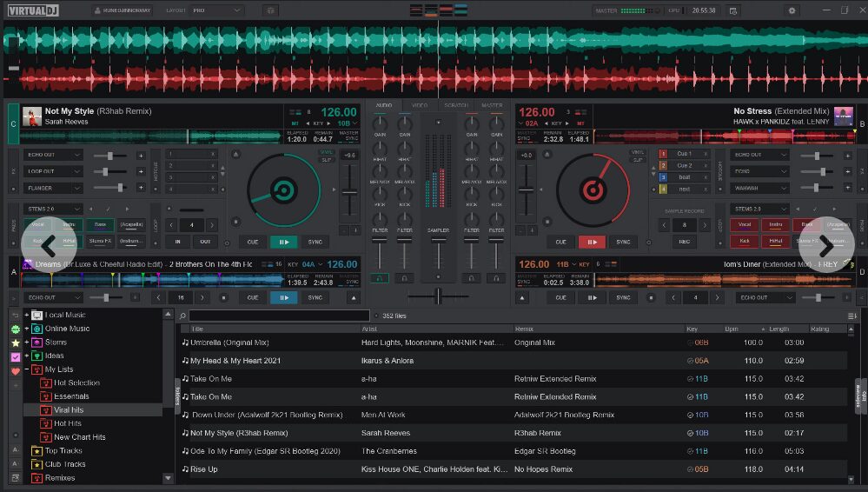The width and height of the screenshot is (868, 492).
Task: Toggle the VINYL mode on left deck
Action: pos(326,152)
